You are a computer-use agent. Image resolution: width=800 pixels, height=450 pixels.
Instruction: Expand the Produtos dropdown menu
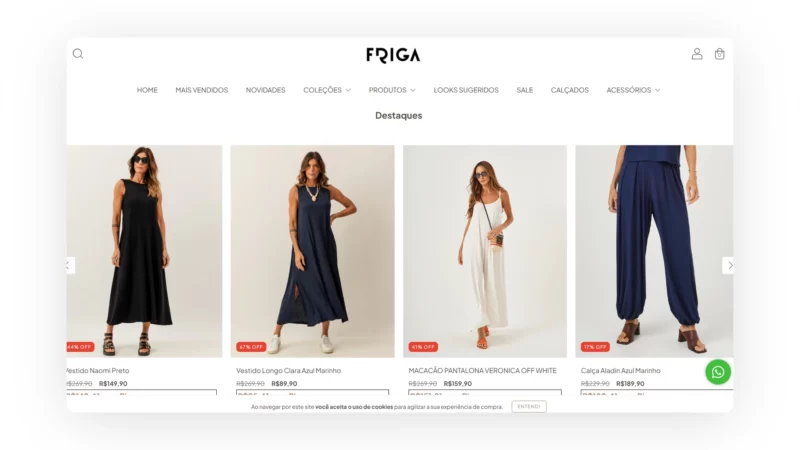[392, 90]
